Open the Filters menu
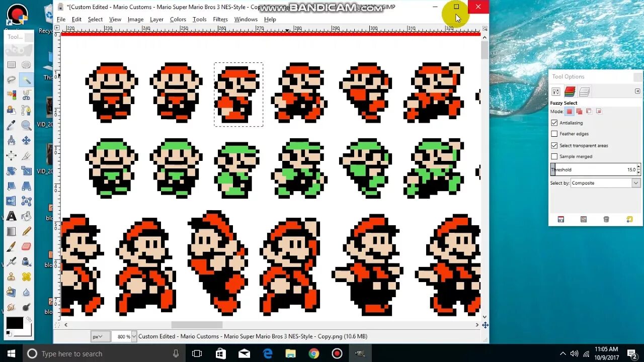Image resolution: width=644 pixels, height=362 pixels. [x=220, y=20]
